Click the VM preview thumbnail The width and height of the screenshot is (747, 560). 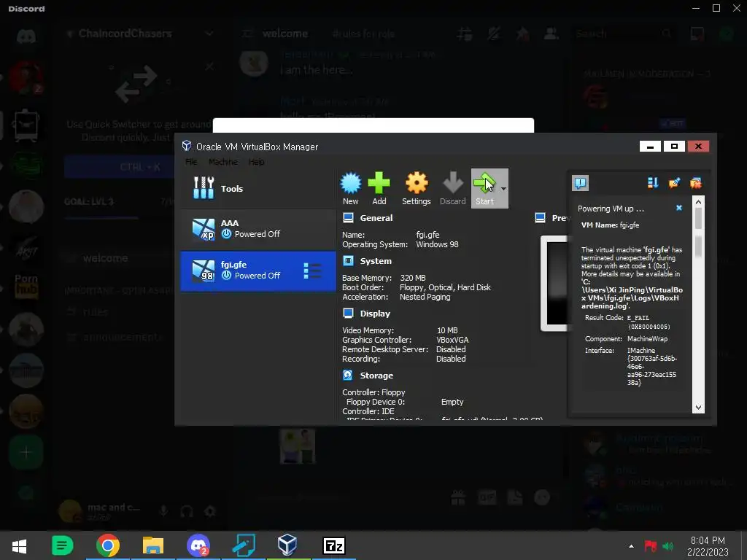(555, 284)
